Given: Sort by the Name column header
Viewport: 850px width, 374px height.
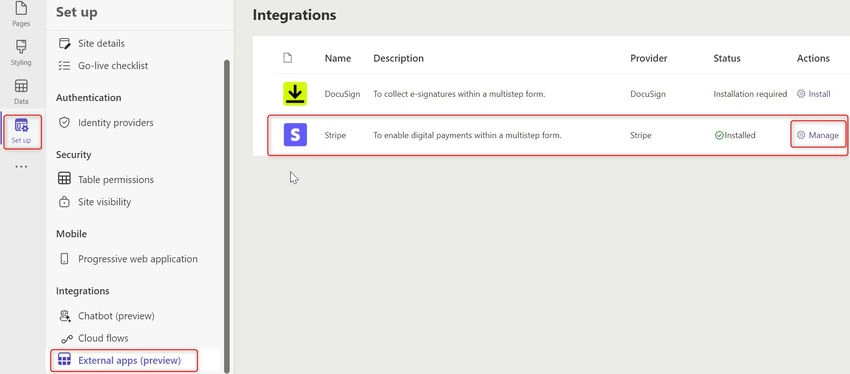Looking at the screenshot, I should [x=338, y=58].
